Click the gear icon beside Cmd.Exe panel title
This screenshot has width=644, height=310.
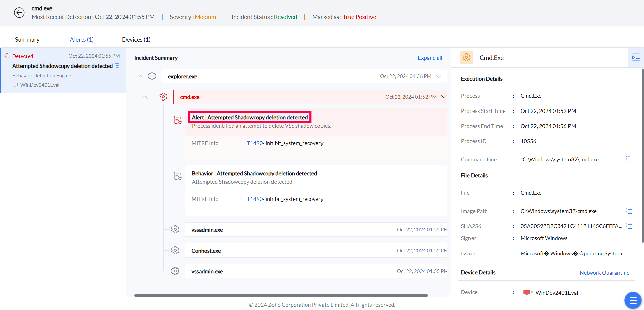(x=466, y=57)
